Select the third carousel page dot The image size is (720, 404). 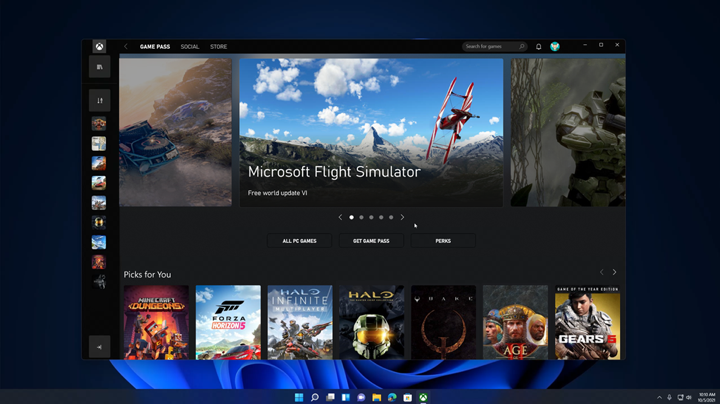[371, 217]
